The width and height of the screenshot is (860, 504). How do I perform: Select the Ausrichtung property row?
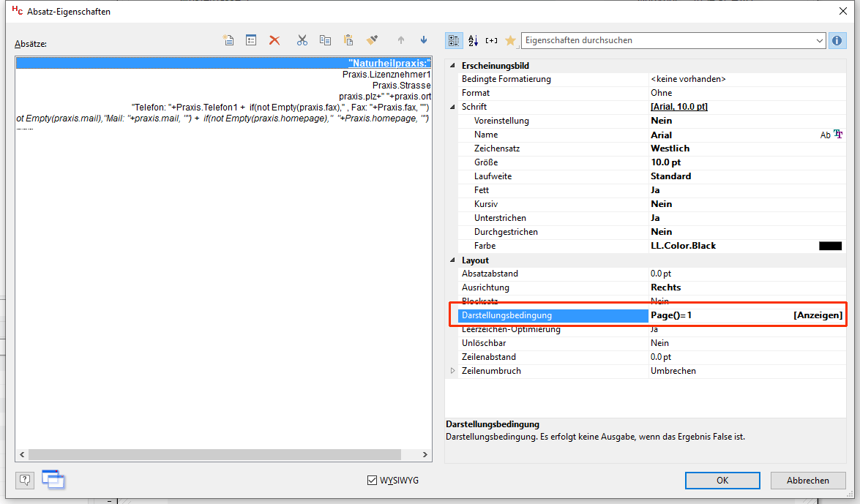point(549,287)
